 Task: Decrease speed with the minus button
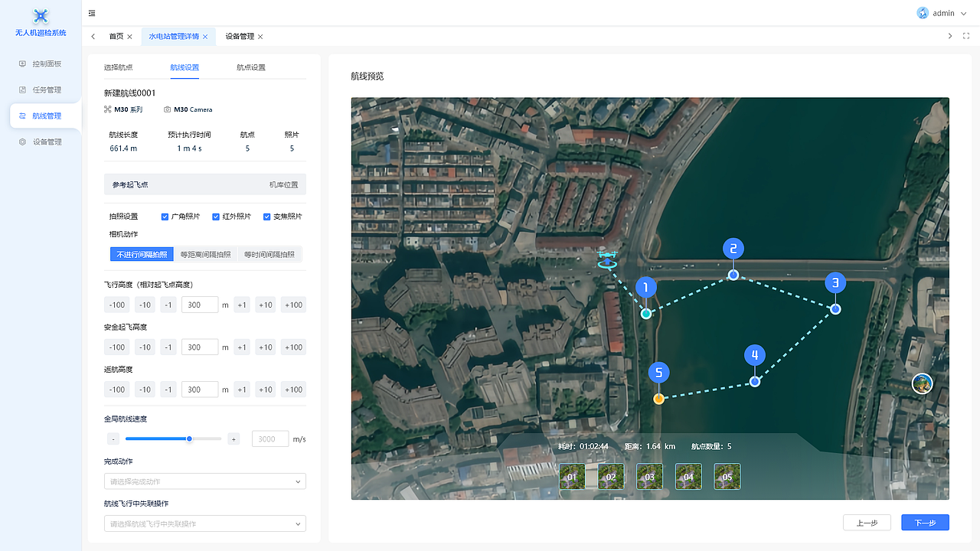pyautogui.click(x=113, y=439)
